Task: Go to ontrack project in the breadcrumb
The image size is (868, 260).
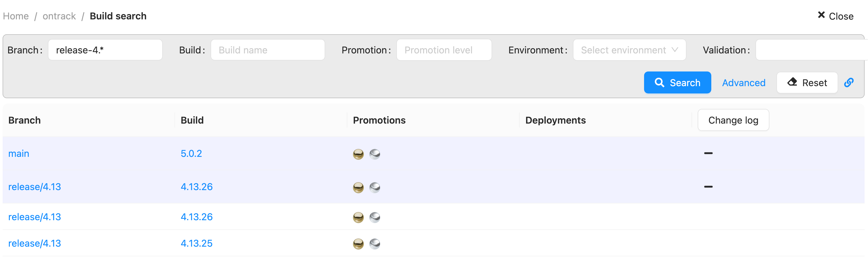Action: click(59, 16)
